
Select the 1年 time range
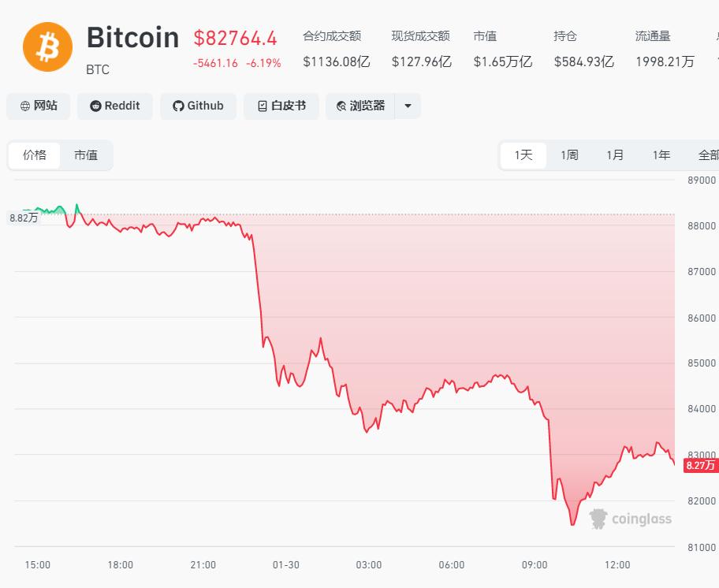tap(661, 155)
